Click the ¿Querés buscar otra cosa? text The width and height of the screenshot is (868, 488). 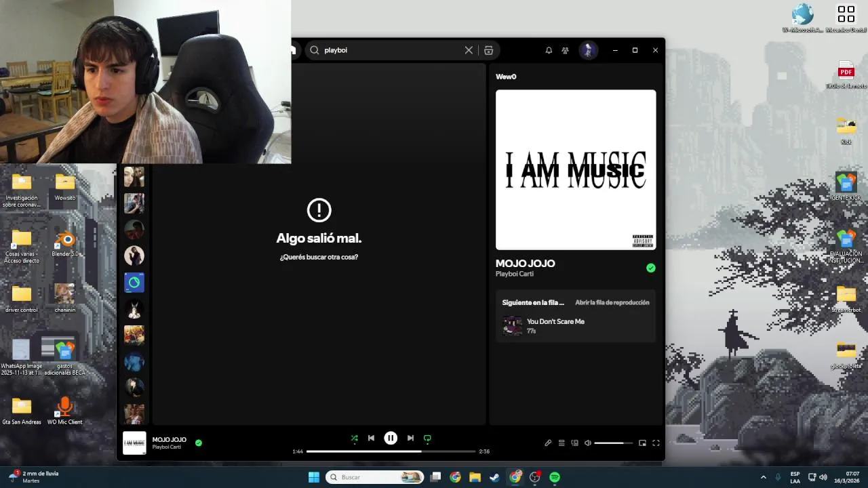[x=319, y=258]
